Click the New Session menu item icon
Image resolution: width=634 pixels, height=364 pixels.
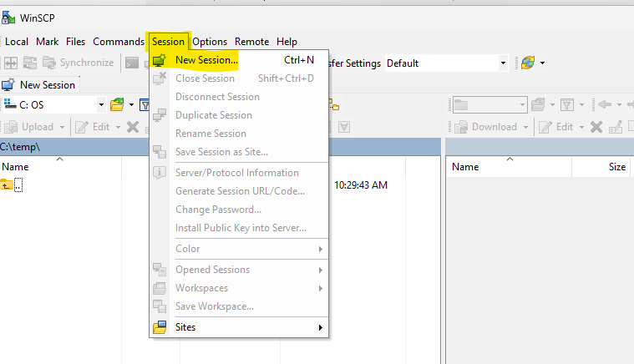tap(160, 60)
